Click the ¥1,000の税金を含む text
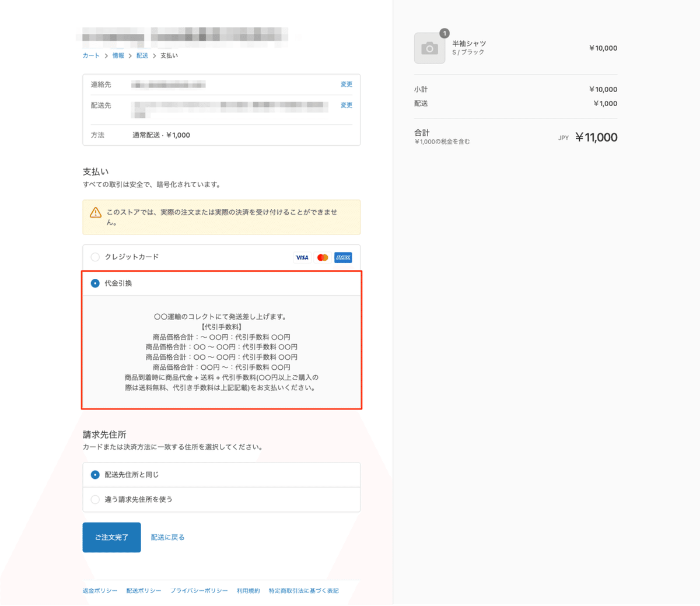Screen dimensions: 700x606 coord(442,142)
